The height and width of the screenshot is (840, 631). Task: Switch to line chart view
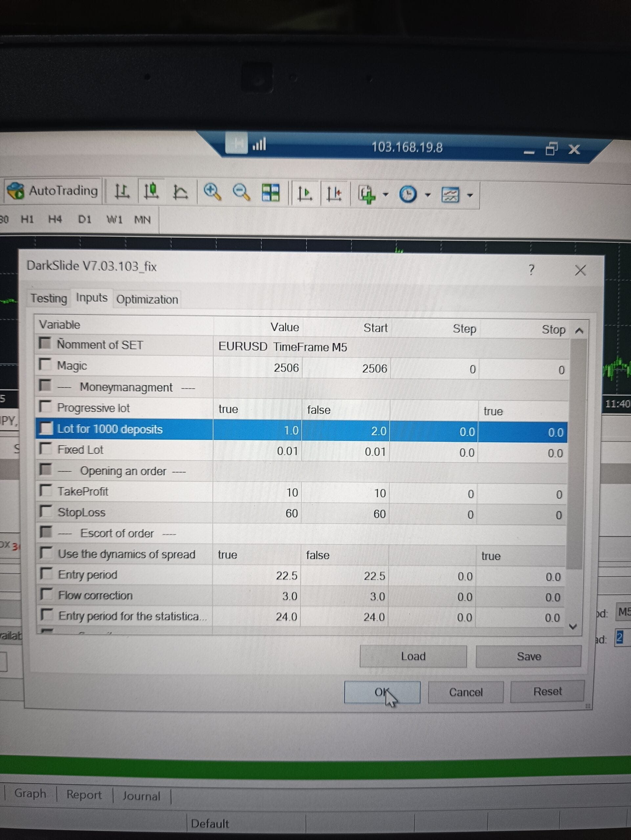[180, 193]
